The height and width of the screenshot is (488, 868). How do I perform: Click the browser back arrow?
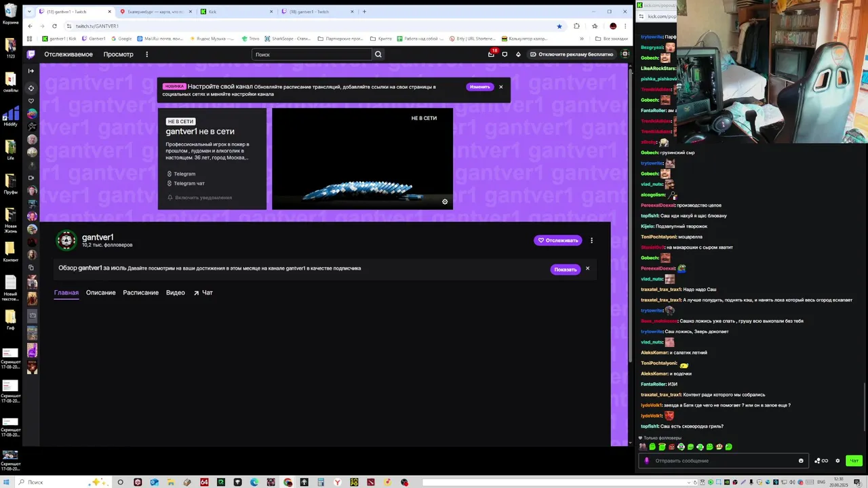click(30, 26)
